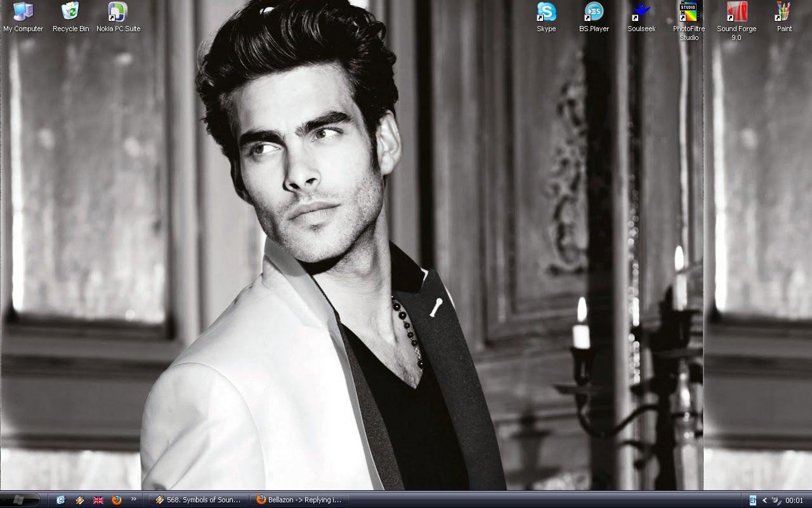Switch to Bellazon Firefox taskbar window
The image size is (812, 508).
(x=299, y=500)
